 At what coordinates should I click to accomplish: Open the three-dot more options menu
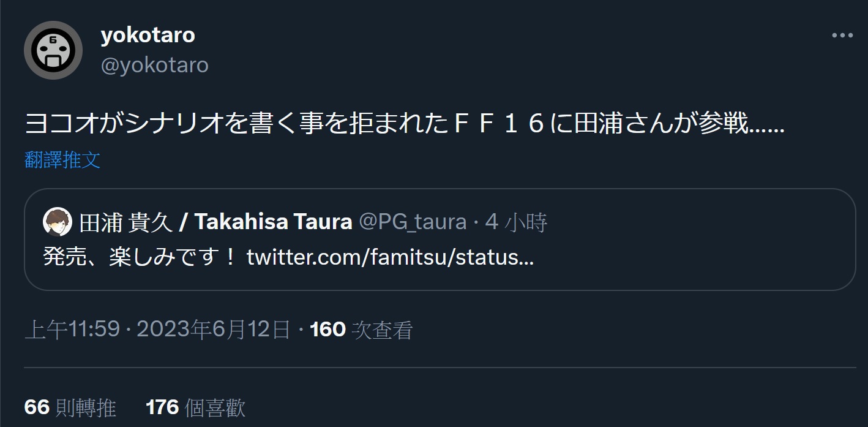click(x=842, y=36)
